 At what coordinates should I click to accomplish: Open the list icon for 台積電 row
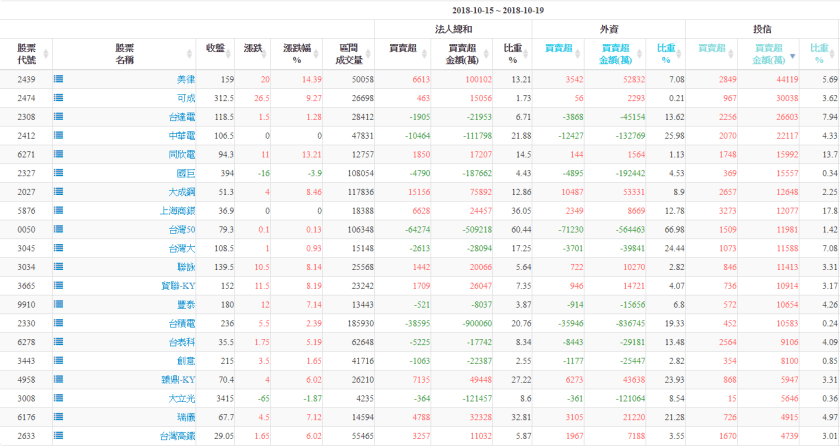click(59, 323)
